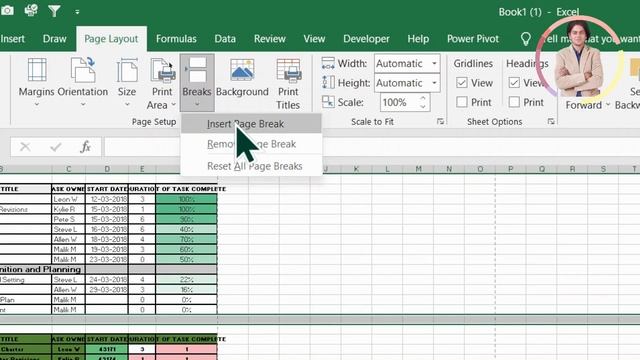The width and height of the screenshot is (640, 360).
Task: Select Remove Page Break from menu
Action: click(251, 144)
